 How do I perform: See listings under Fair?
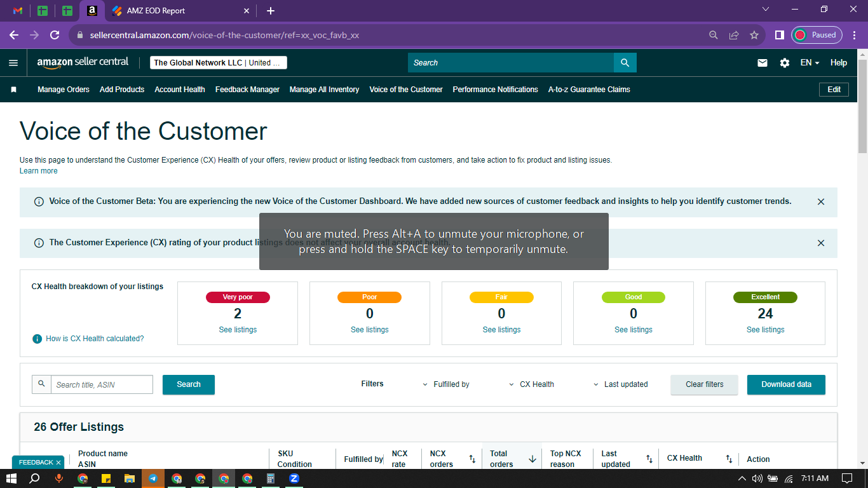(501, 330)
